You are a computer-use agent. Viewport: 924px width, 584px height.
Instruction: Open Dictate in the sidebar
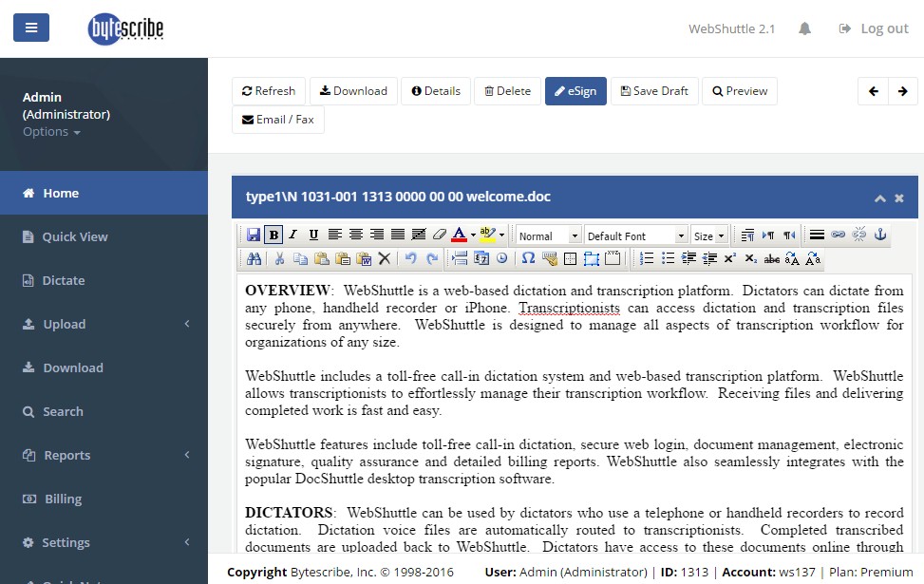pyautogui.click(x=104, y=280)
